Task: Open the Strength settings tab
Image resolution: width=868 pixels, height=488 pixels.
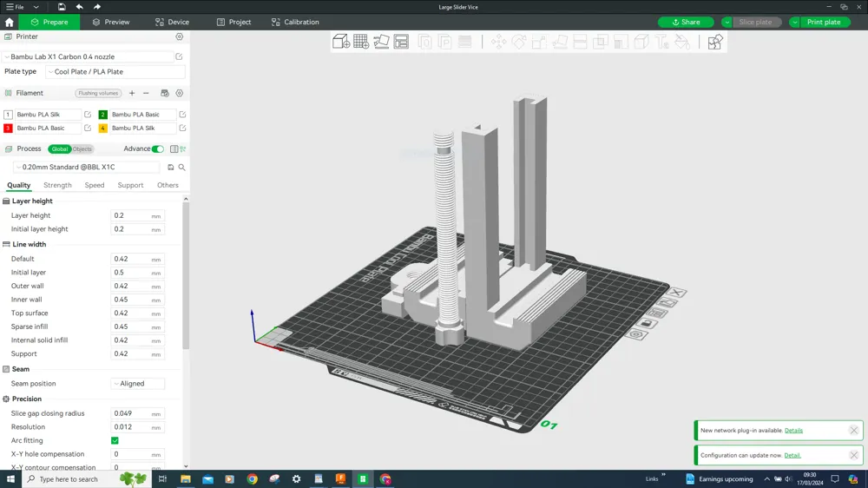Action: (57, 185)
